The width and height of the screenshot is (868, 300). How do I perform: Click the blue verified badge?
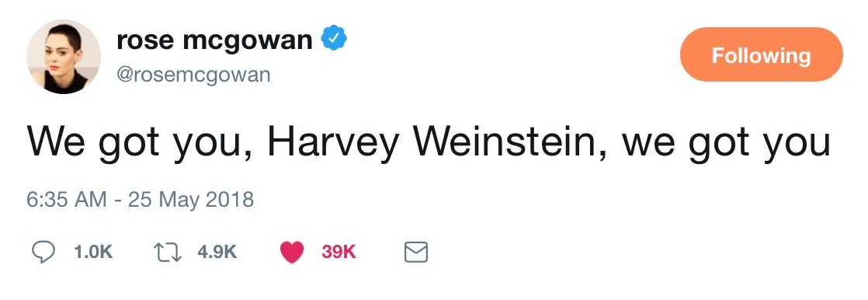pos(334,40)
